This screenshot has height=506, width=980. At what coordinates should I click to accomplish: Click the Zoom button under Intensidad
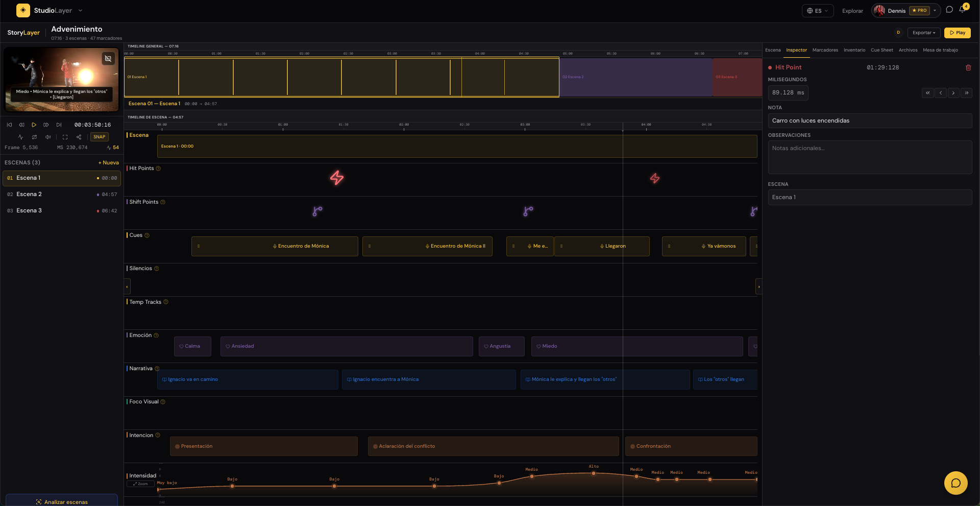pos(140,484)
